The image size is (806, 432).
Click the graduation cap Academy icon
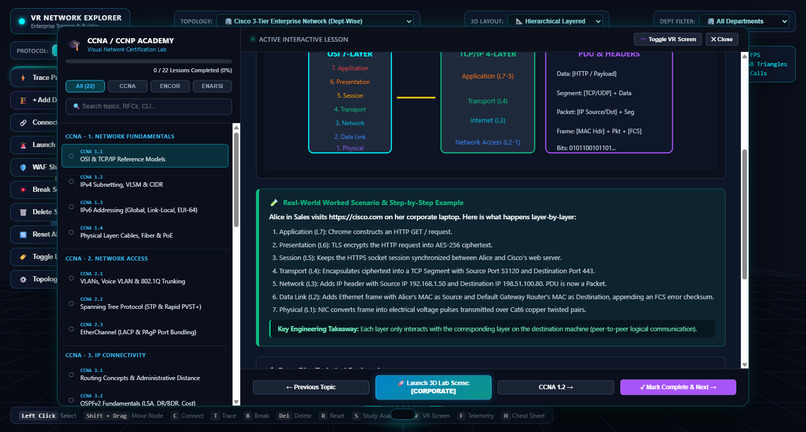(74, 45)
